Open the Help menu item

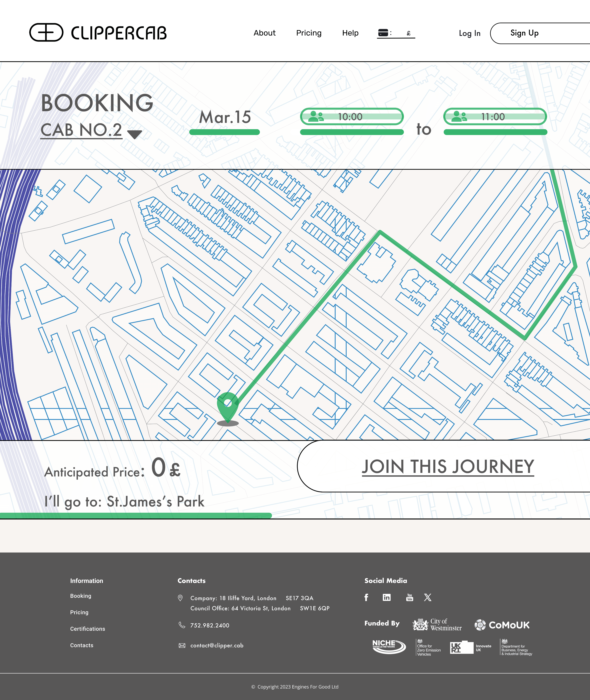click(350, 33)
